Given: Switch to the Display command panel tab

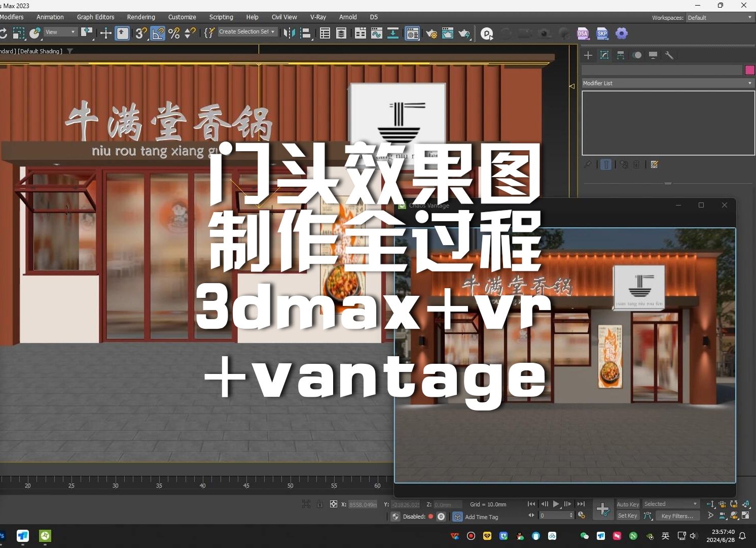Looking at the screenshot, I should click(653, 55).
